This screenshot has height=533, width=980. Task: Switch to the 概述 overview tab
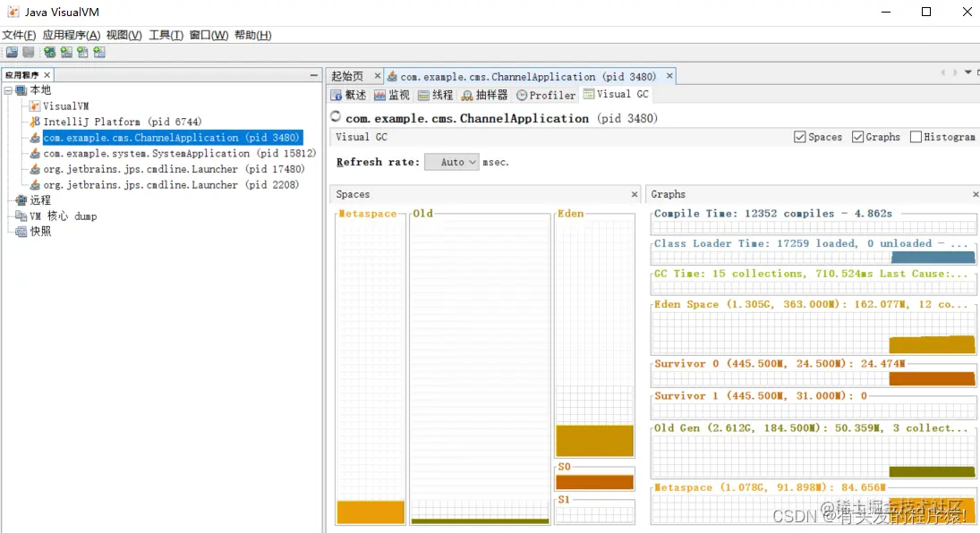[349, 95]
